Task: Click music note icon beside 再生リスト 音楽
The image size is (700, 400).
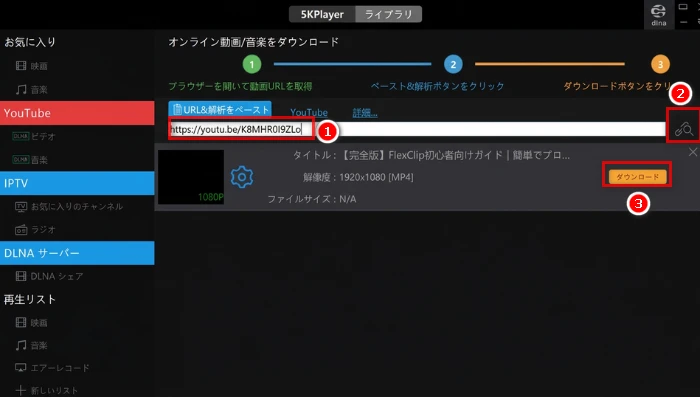Action: click(21, 345)
